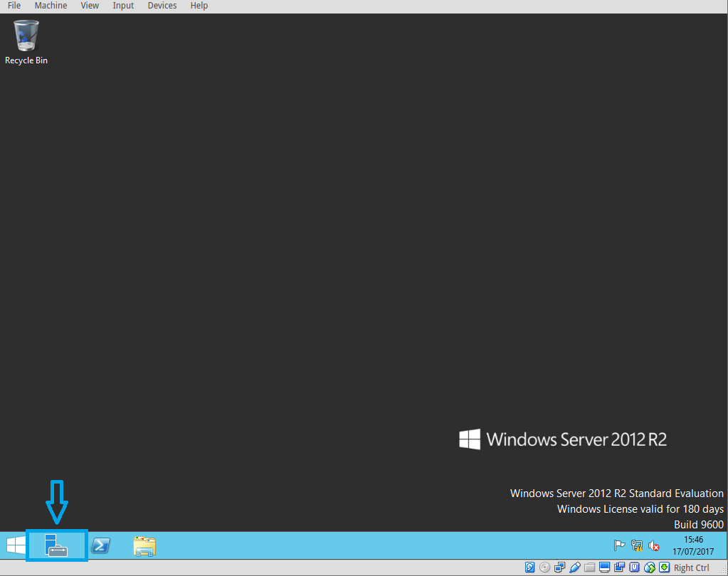This screenshot has height=576, width=728.
Task: Open File Explorer from the taskbar
Action: [144, 545]
